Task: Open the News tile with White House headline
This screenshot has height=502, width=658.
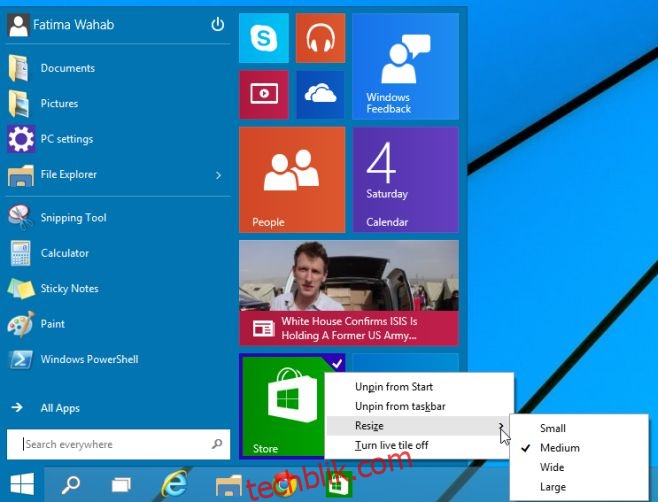Action: 349,293
